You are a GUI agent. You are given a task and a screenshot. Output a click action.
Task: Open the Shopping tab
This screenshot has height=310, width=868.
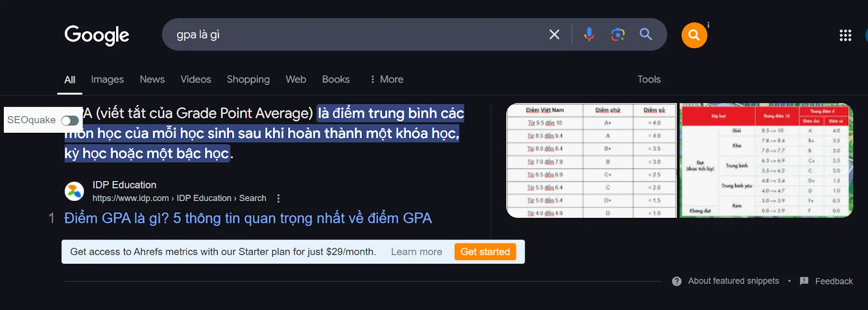click(248, 80)
